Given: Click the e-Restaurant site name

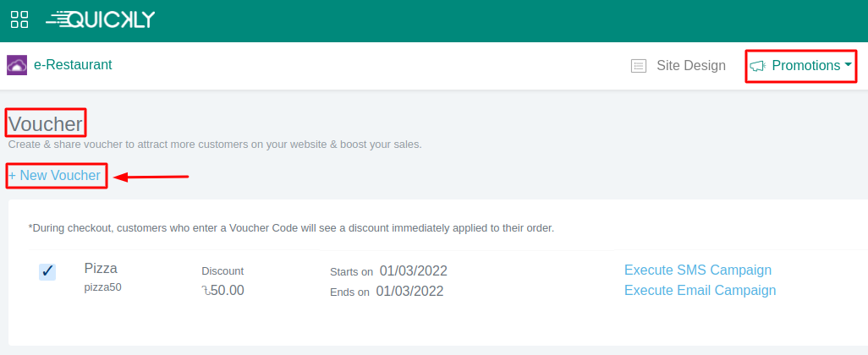Looking at the screenshot, I should pyautogui.click(x=73, y=65).
